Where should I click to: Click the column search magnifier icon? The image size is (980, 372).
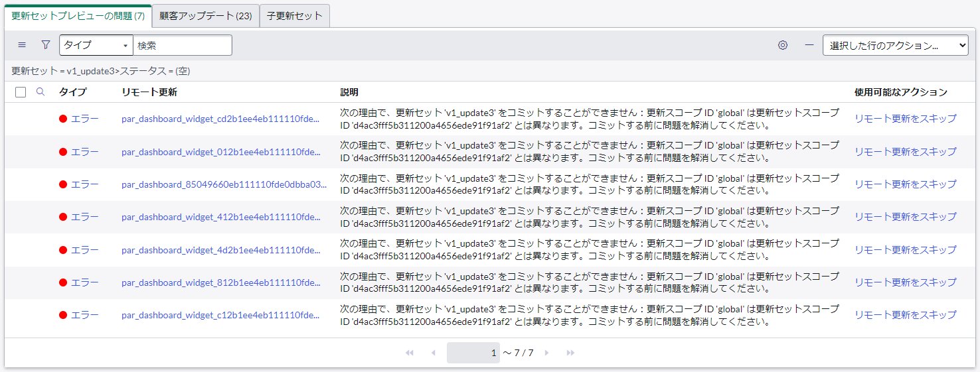click(41, 92)
